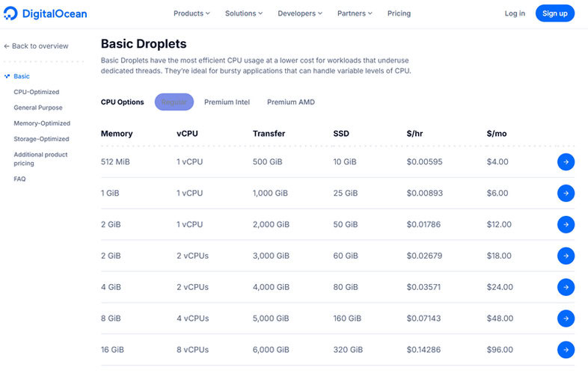The height and width of the screenshot is (373, 588).
Task: Click the 4 vCPUs cell
Action: [192, 318]
